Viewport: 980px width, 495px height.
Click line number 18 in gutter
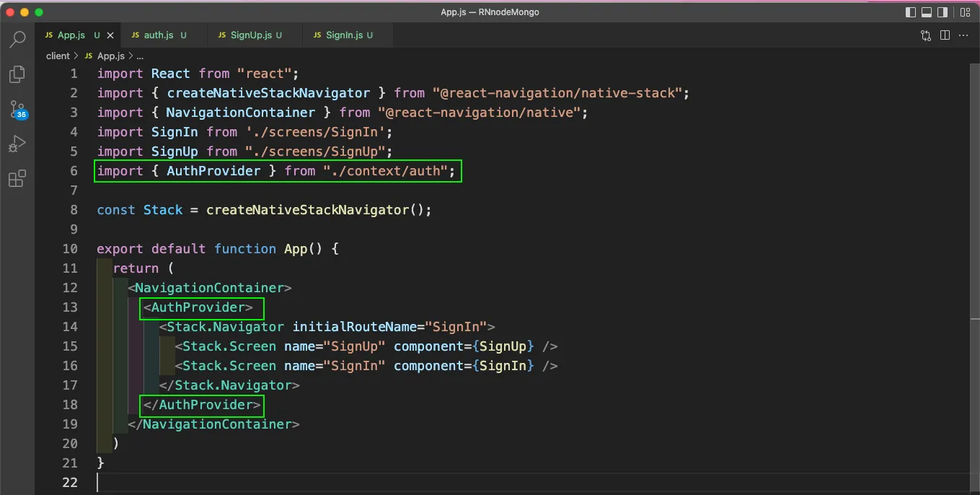click(x=70, y=405)
